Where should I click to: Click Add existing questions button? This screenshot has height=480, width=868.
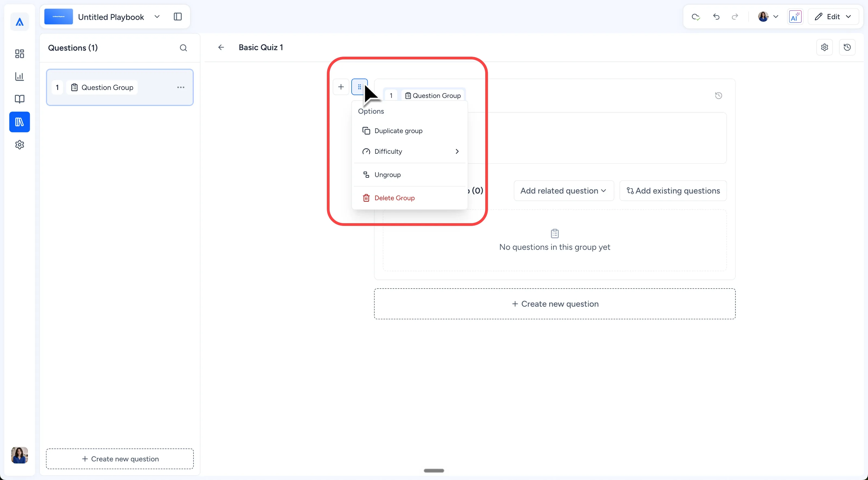coord(673,191)
